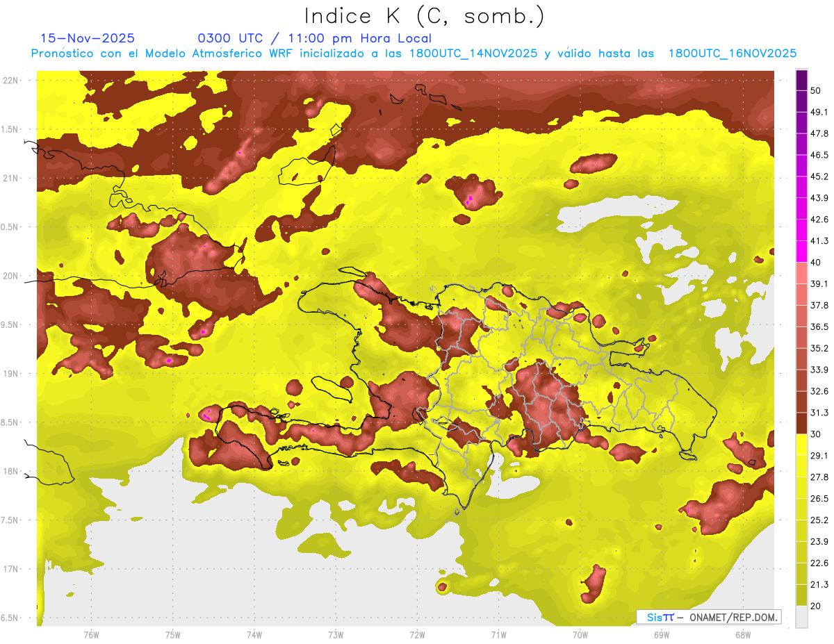Click the color bar label '49.1'
This screenshot has height=644, width=834.
coord(819,112)
